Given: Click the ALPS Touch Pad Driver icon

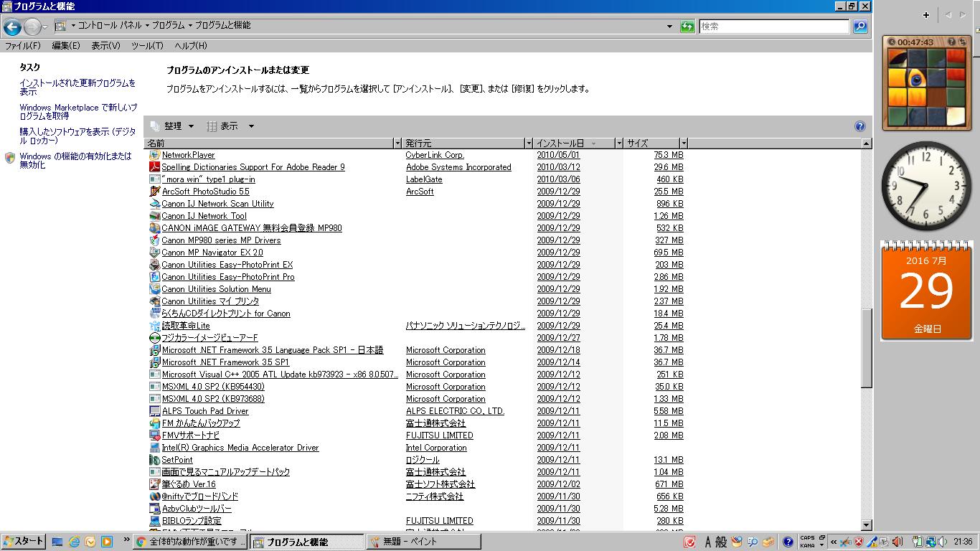Looking at the screenshot, I should (154, 411).
